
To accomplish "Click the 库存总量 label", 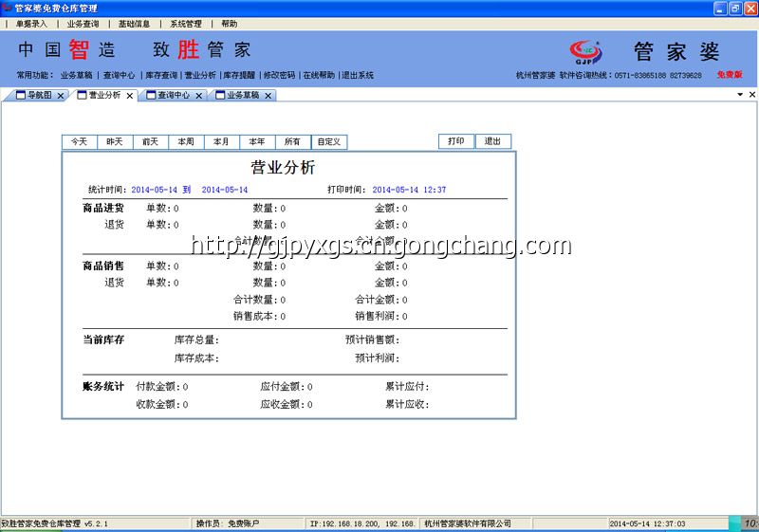I will point(196,340).
